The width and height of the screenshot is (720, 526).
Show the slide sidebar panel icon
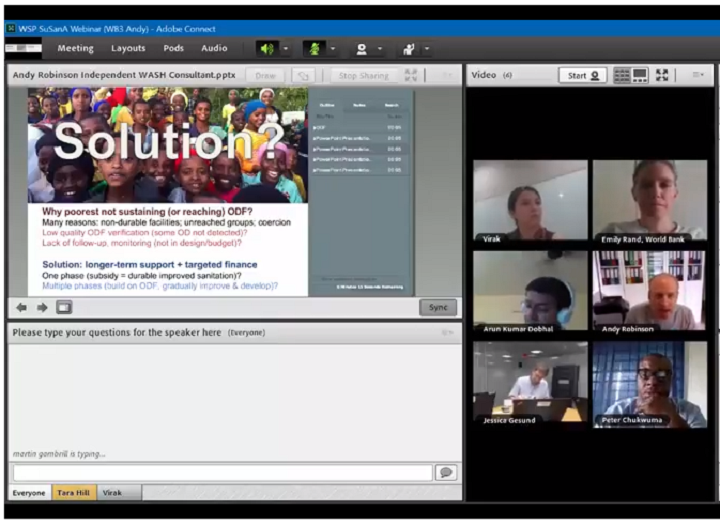click(x=64, y=307)
